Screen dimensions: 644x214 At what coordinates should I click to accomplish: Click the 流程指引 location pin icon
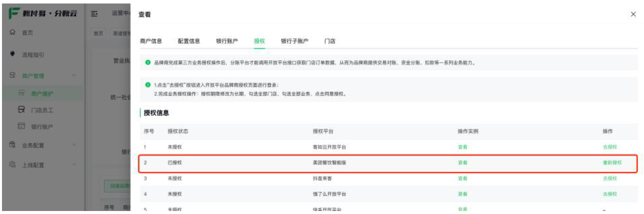(x=12, y=54)
